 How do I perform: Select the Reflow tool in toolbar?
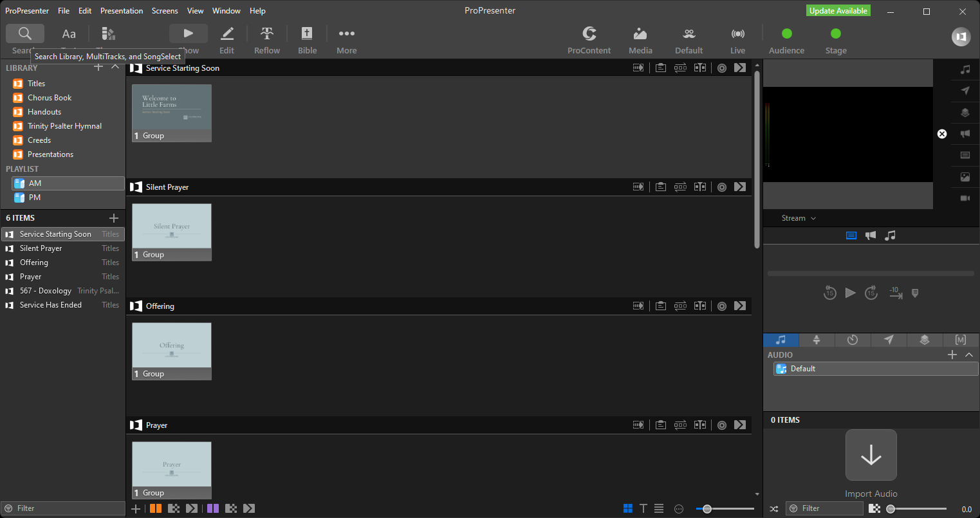266,39
